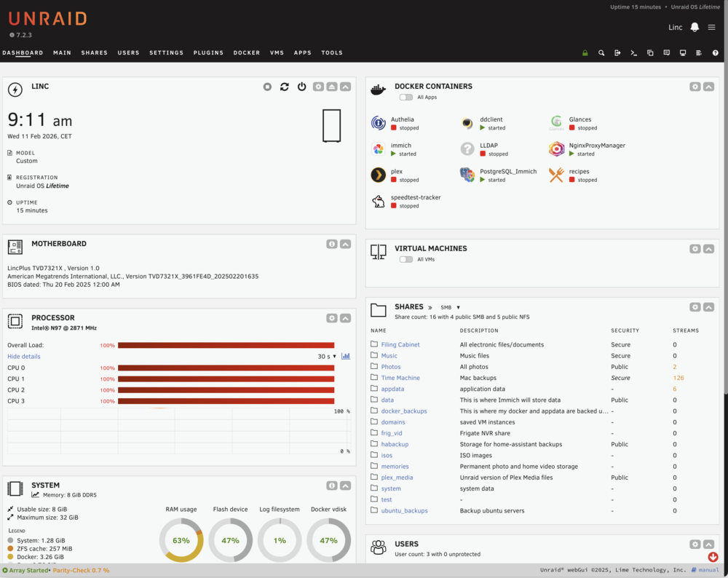
Task: Collapse the Docker Containers panel
Action: pyautogui.click(x=708, y=87)
